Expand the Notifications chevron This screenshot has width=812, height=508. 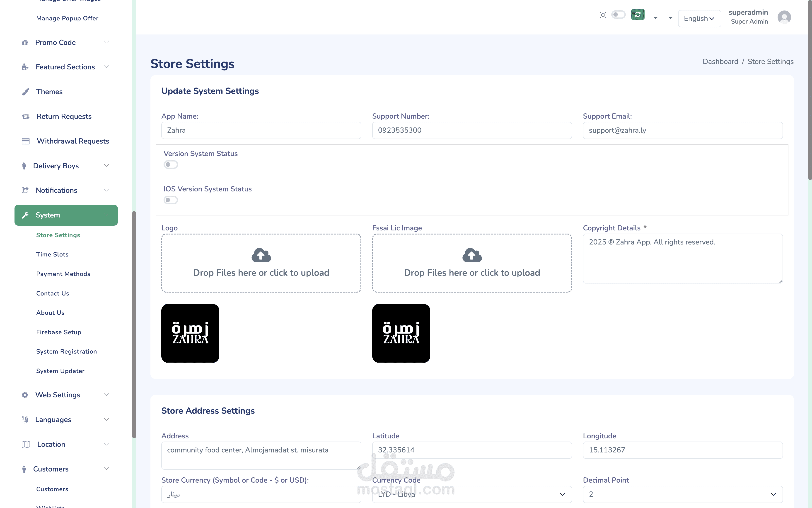(106, 190)
